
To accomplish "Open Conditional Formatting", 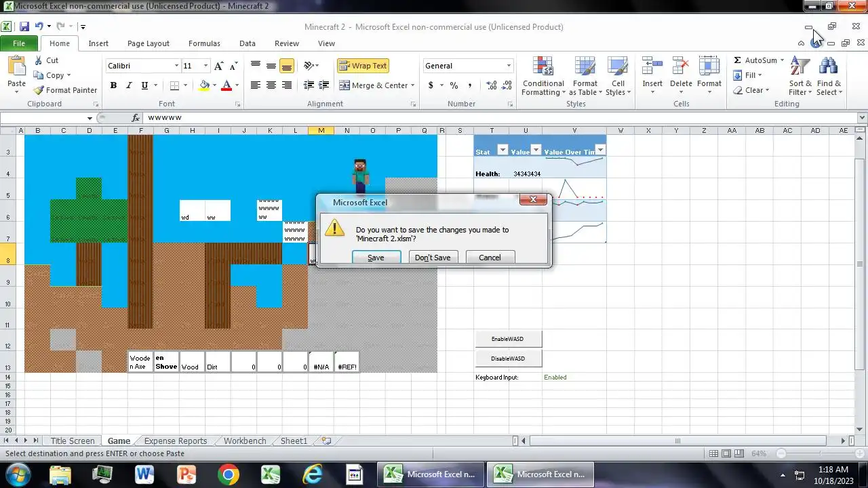I will [543, 77].
